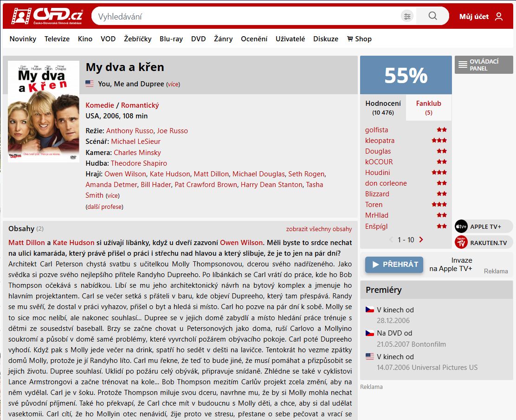Image resolution: width=516 pixels, height=420 pixels.
Task: Open Žebříčky in the navigation menu
Action: 137,39
